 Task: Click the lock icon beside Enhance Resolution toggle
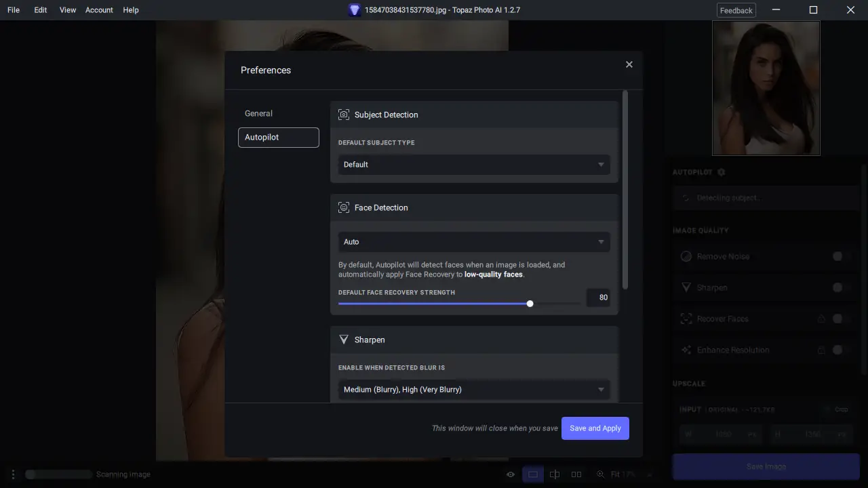coord(821,350)
